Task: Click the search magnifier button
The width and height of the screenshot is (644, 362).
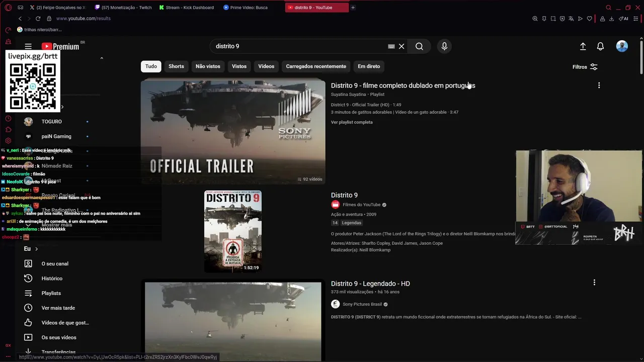Action: 419,46
